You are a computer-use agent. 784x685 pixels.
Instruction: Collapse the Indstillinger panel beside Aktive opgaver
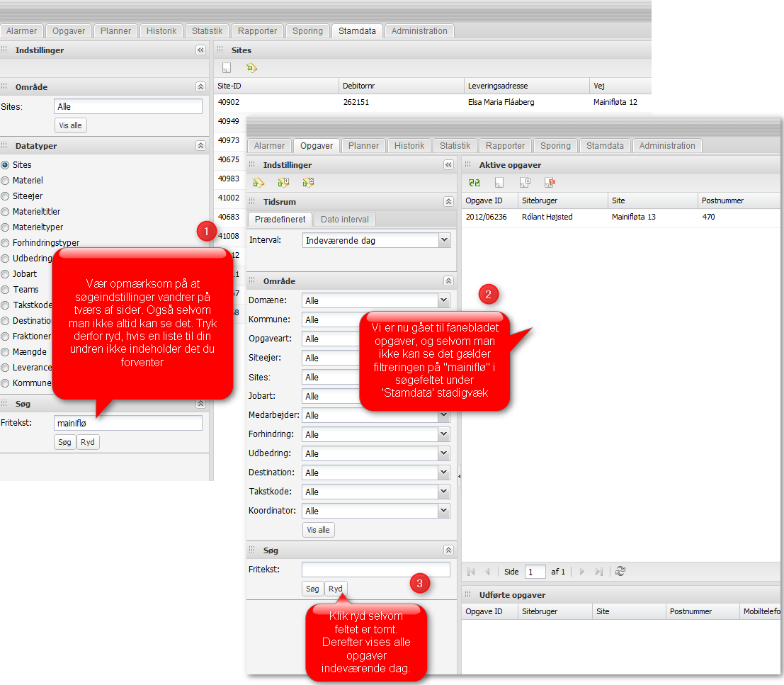(448, 165)
